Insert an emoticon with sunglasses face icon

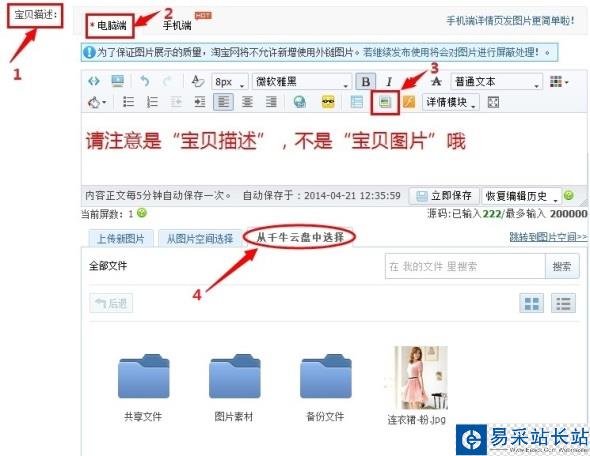[x=328, y=102]
